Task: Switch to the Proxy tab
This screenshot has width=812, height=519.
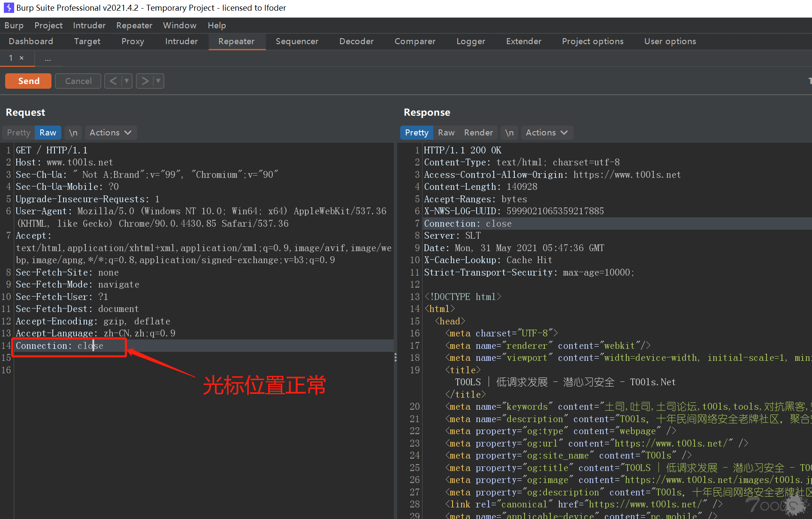Action: tap(133, 41)
